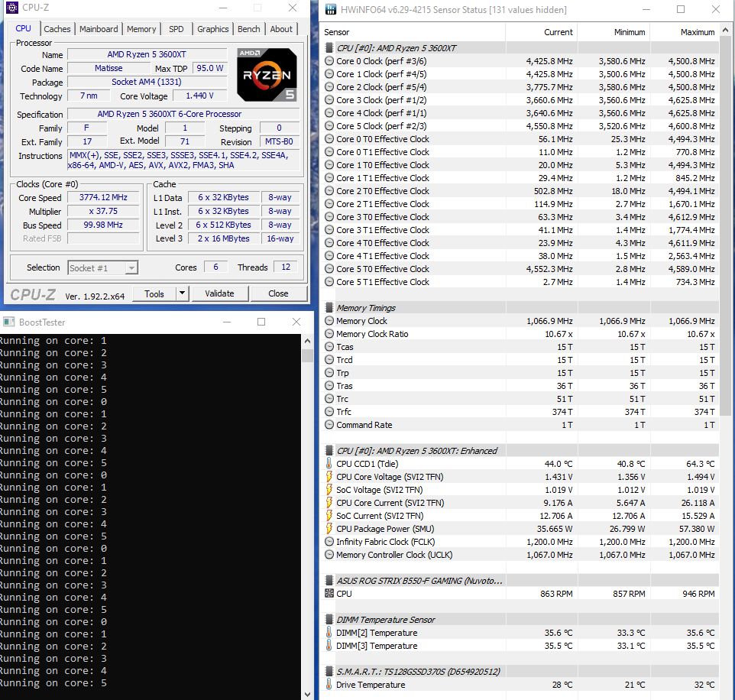Click the HWiNFO64 title bar app icon

pos(331,9)
